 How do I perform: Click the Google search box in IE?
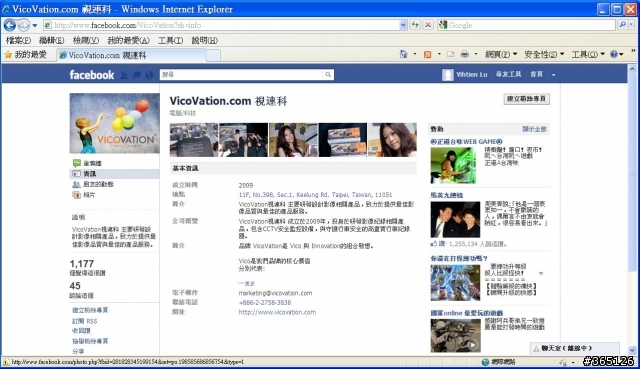[x=526, y=25]
